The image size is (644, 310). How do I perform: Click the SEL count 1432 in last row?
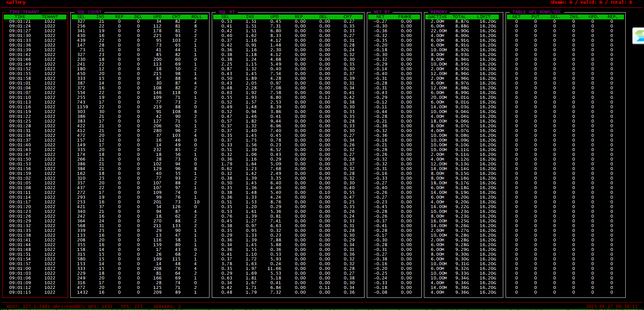tap(83, 292)
